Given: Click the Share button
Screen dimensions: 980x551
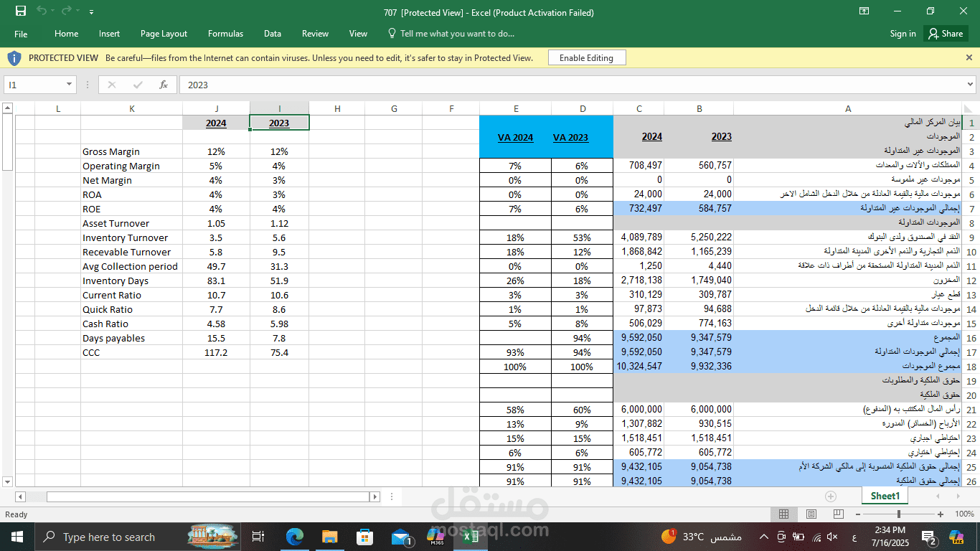Looking at the screenshot, I should pyautogui.click(x=945, y=34).
